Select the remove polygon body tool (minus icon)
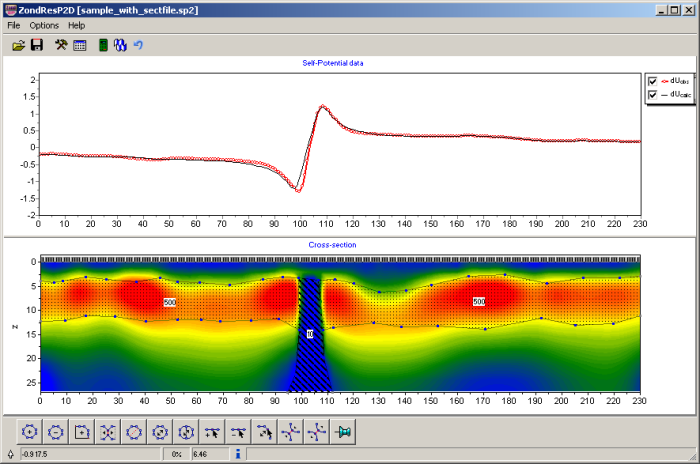 [56, 432]
